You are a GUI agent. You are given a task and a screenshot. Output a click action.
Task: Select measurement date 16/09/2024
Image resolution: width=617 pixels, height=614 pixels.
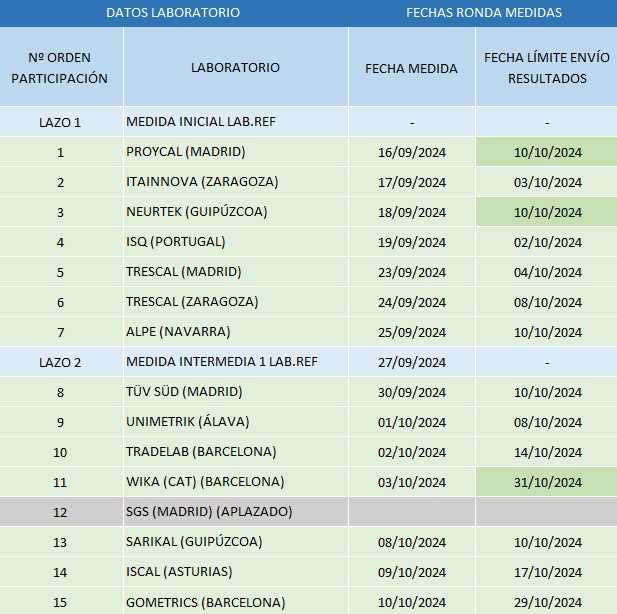pos(412,152)
